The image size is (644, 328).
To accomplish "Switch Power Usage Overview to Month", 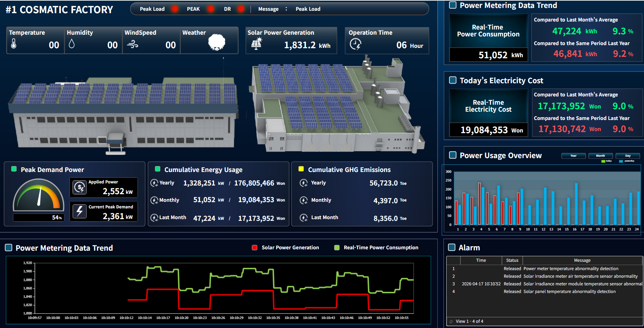I will pyautogui.click(x=600, y=156).
